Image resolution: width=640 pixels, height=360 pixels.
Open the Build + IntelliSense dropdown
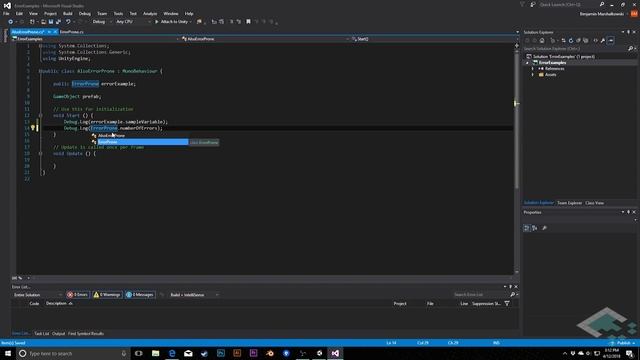click(x=194, y=295)
